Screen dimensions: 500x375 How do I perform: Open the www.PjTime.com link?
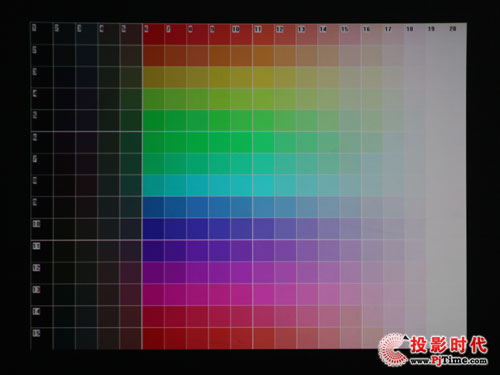(448, 360)
